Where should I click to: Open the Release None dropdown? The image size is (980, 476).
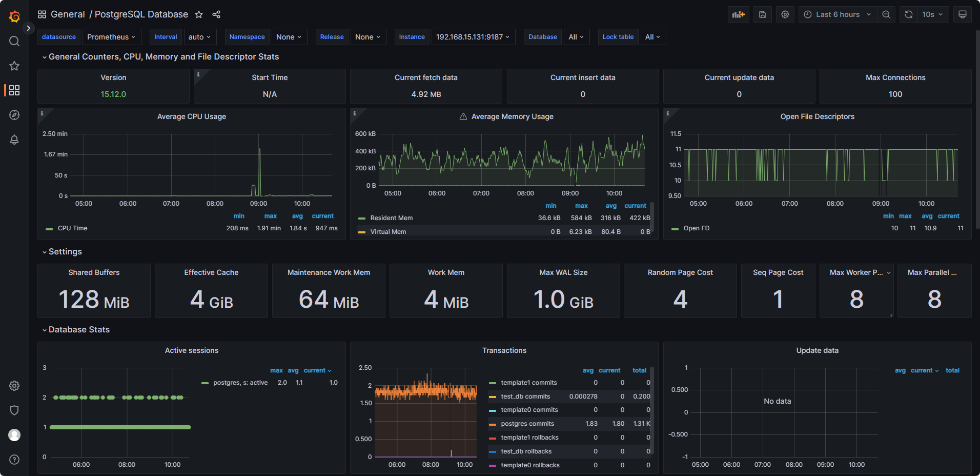click(368, 37)
